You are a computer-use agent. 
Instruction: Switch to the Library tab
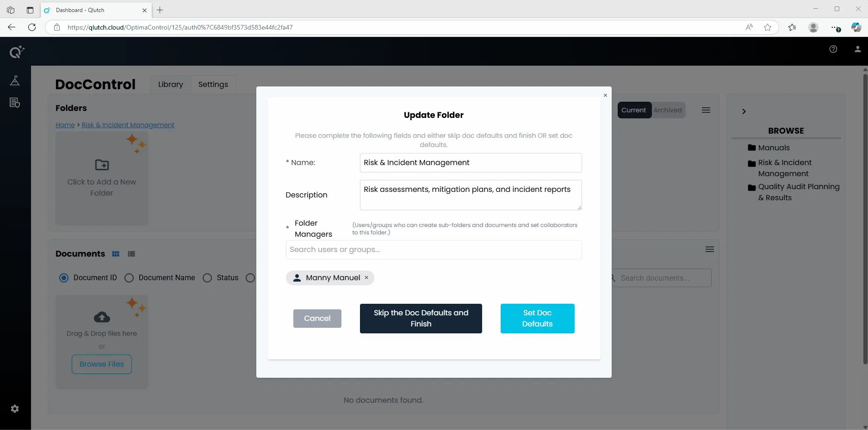click(171, 84)
